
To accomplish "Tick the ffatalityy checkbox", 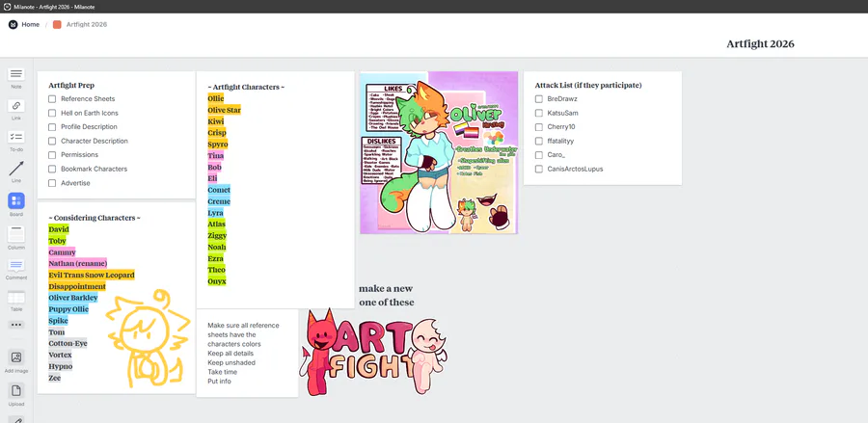I will [538, 141].
